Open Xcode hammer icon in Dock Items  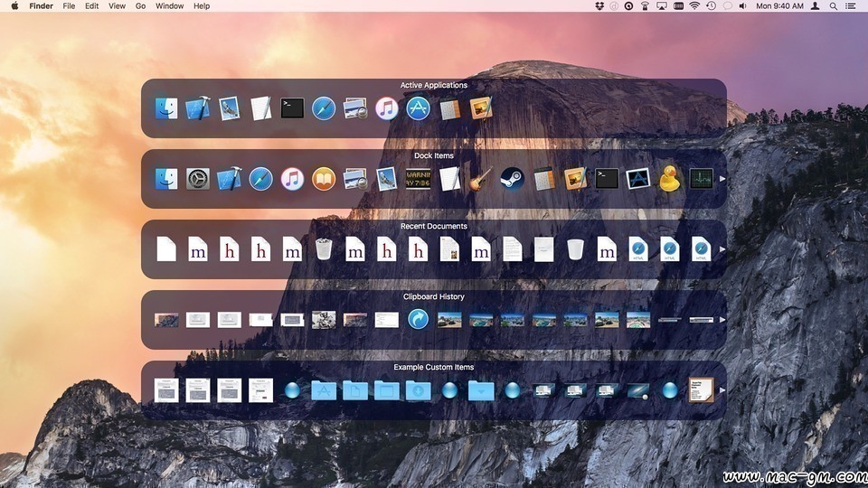click(229, 179)
